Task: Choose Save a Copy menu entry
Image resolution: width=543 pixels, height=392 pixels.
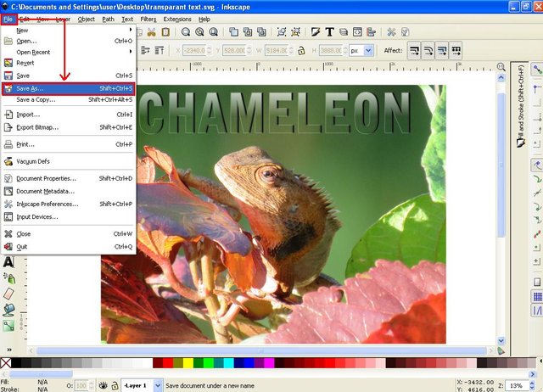Action: pyautogui.click(x=68, y=100)
